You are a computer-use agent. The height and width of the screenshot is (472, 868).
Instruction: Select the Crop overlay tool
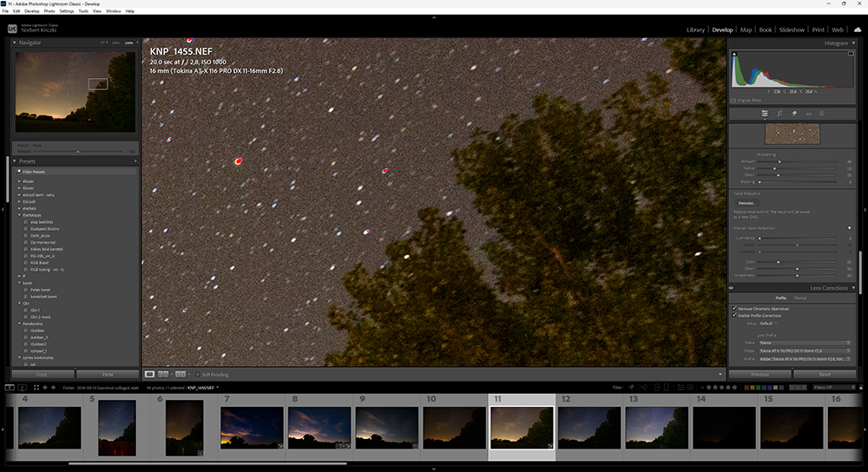pyautogui.click(x=779, y=114)
